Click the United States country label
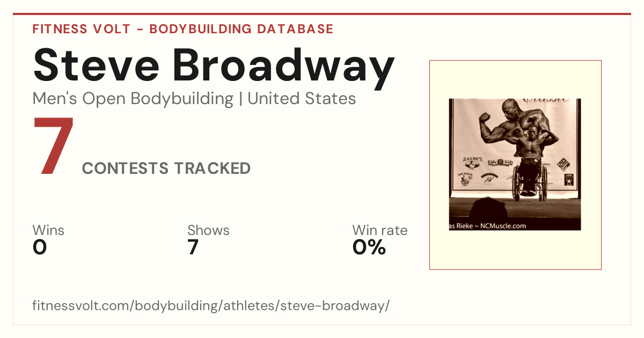The image size is (644, 338). pos(302,99)
